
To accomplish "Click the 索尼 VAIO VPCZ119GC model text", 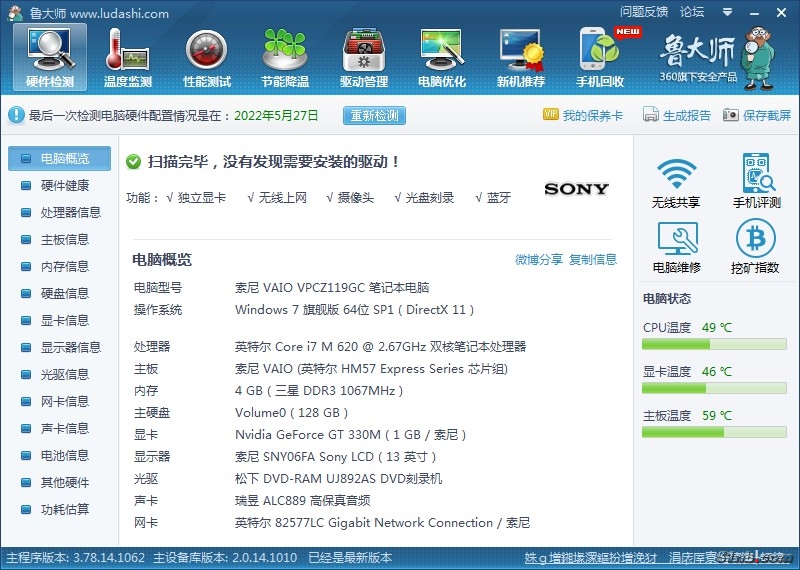I will coord(332,288).
